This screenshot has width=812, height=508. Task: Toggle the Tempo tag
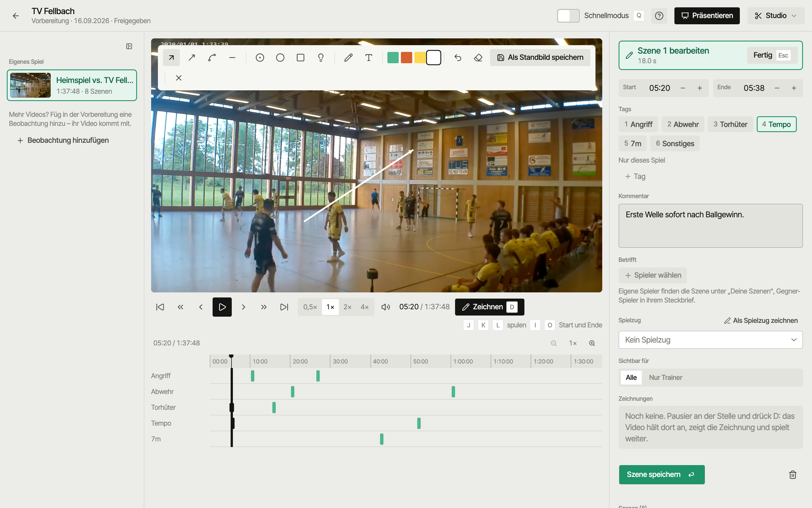pyautogui.click(x=776, y=124)
